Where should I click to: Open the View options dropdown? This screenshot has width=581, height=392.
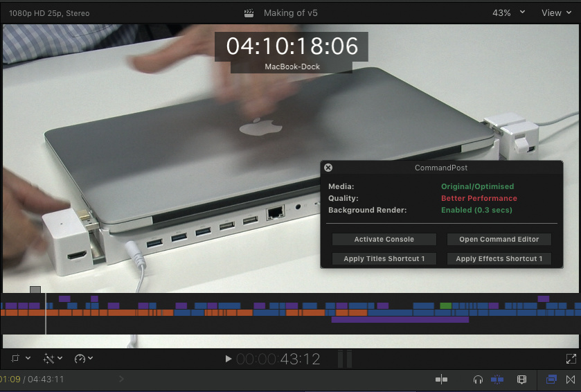556,13
